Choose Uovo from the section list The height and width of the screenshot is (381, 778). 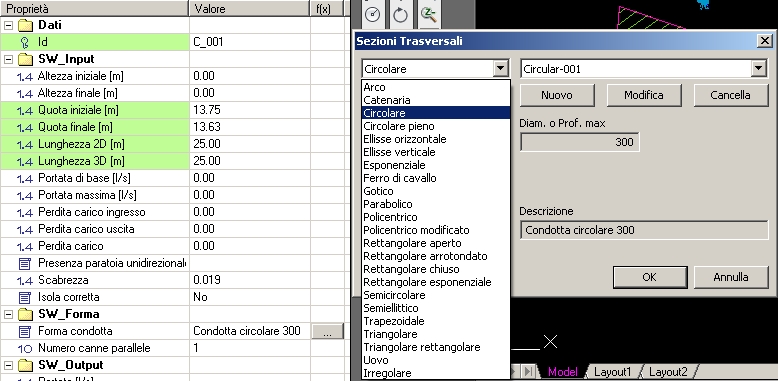coord(436,360)
